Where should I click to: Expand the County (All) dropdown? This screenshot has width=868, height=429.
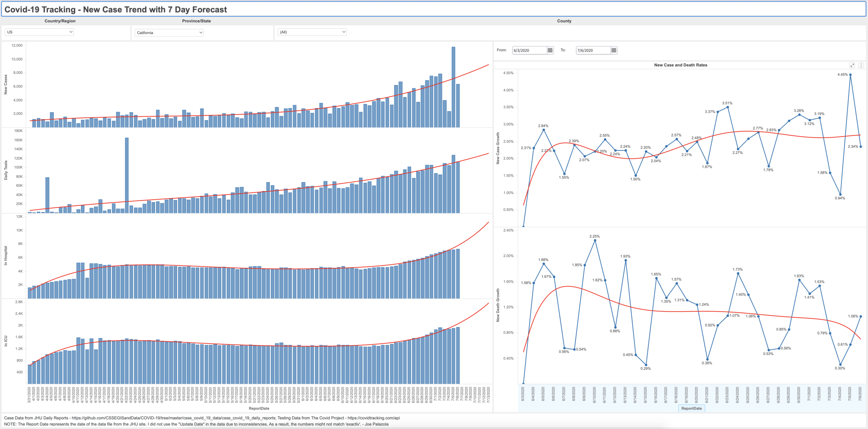point(312,32)
